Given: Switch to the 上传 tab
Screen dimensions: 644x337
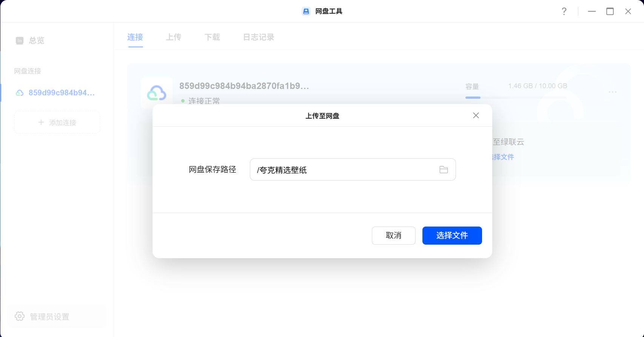Looking at the screenshot, I should click(174, 37).
